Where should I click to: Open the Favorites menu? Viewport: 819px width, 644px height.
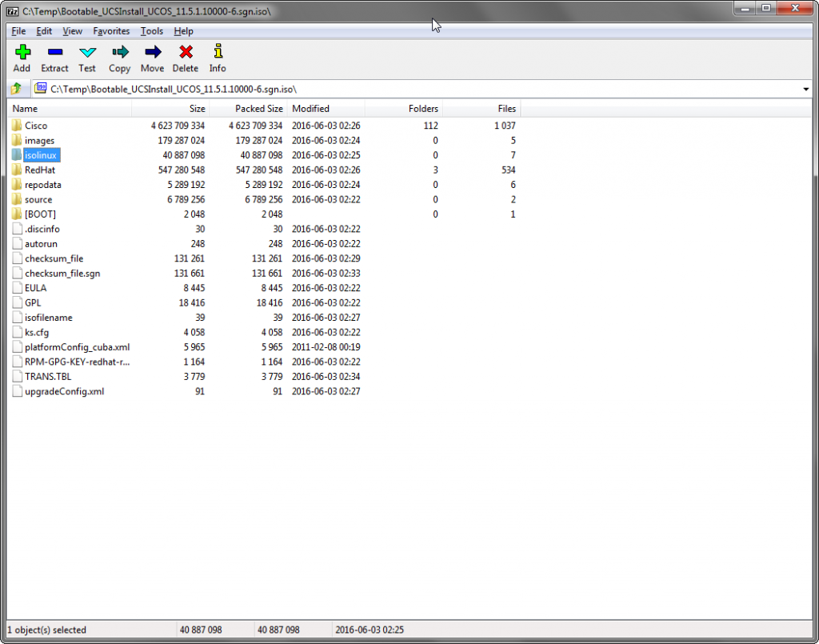111,31
